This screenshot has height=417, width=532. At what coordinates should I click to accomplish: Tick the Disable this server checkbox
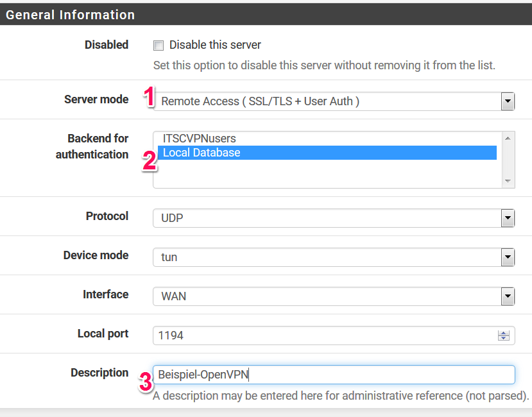(159, 46)
